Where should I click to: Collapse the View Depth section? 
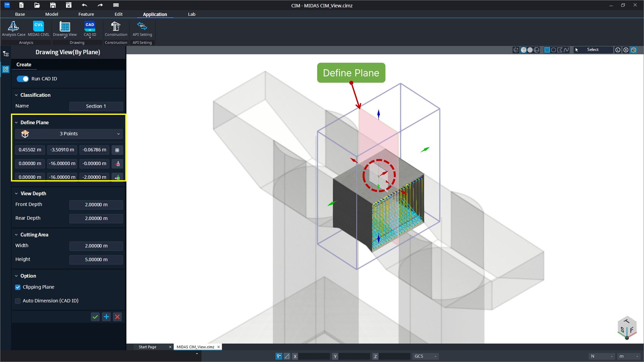click(x=16, y=194)
